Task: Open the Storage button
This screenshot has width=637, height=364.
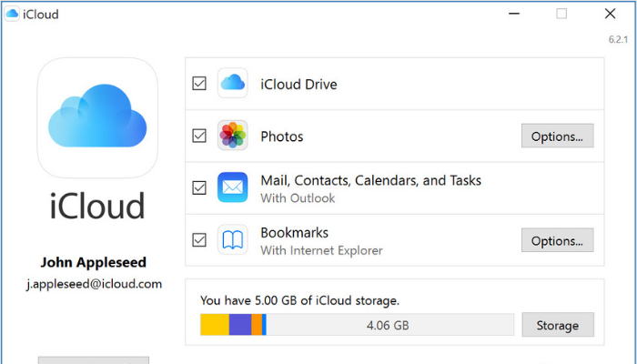Action: click(x=558, y=325)
